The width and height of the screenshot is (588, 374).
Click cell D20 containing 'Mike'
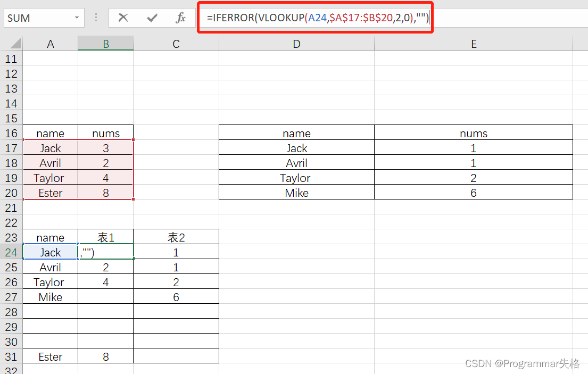[x=296, y=193]
